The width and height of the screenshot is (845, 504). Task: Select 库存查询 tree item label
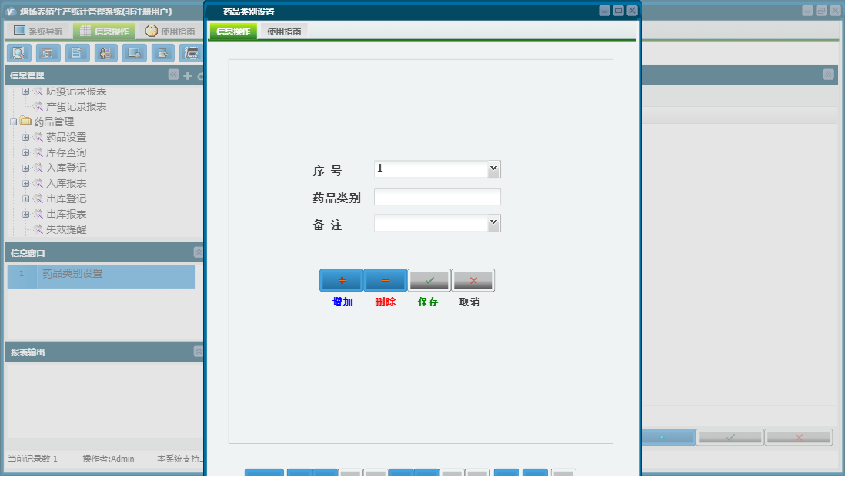(x=66, y=153)
